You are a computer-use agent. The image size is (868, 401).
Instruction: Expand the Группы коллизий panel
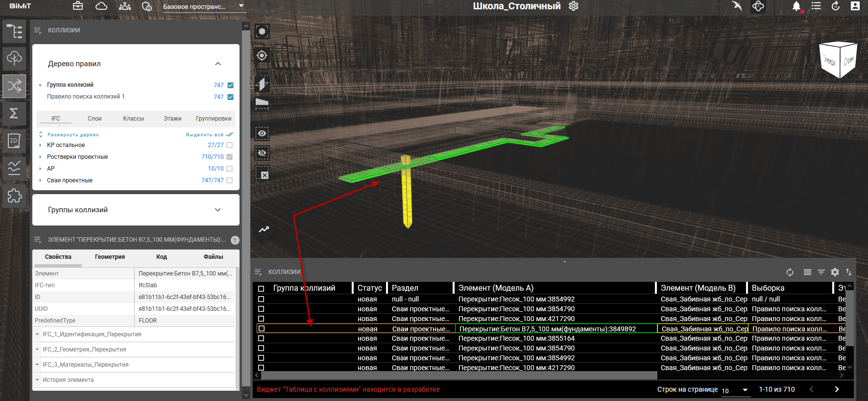click(218, 210)
